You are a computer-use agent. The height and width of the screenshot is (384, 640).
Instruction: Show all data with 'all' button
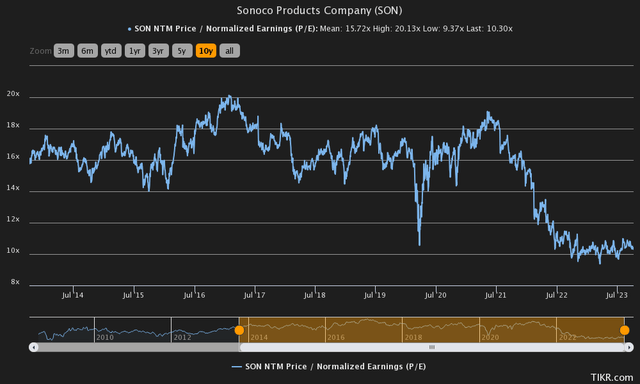click(x=229, y=51)
